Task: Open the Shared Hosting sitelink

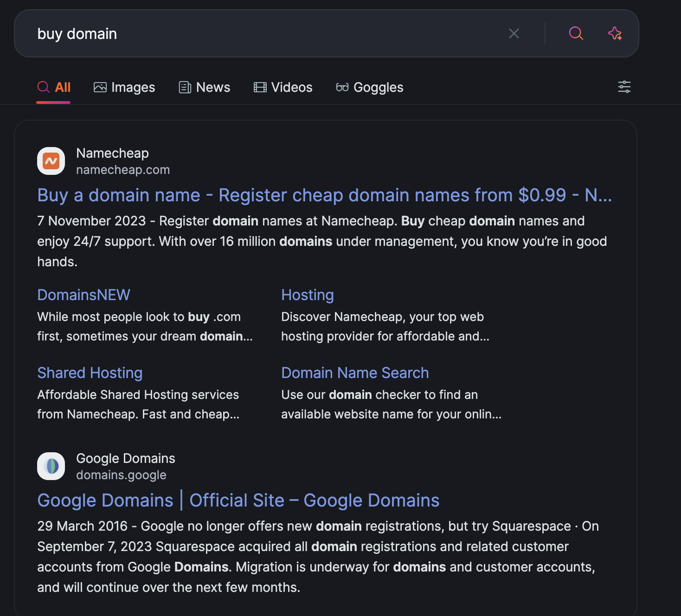Action: [x=90, y=373]
